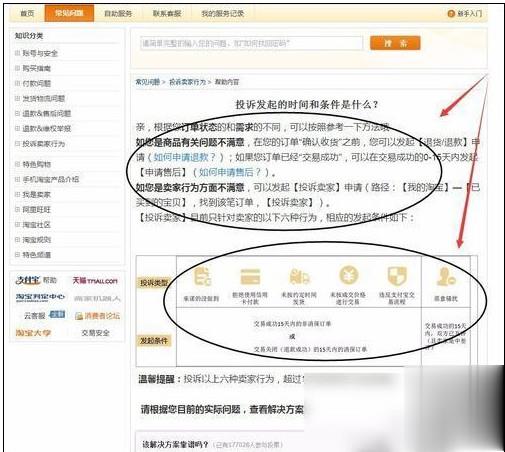This screenshot has width=505, height=452.
Task: Click the orange icon beside 新手入门
Action: (451, 14)
